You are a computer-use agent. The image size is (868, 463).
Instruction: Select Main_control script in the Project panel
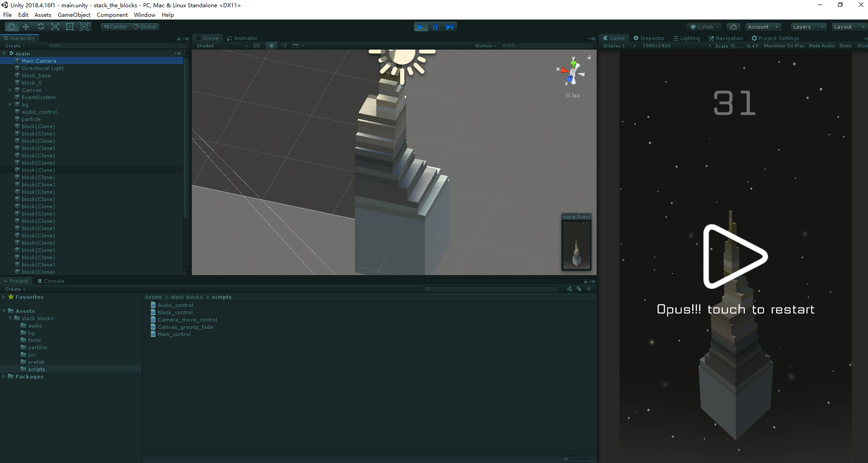(174, 334)
